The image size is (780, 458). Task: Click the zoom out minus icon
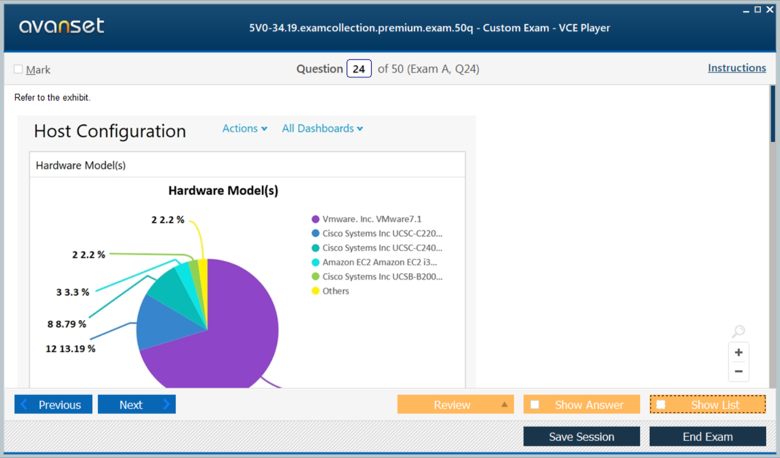coord(738,371)
